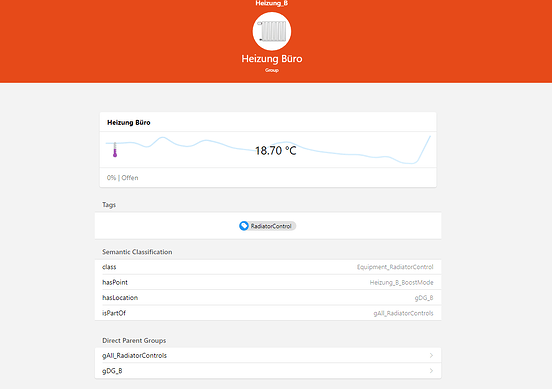Click the large Heizung Büro heading
Image resolution: width=552 pixels, height=389 pixels.
[272, 58]
